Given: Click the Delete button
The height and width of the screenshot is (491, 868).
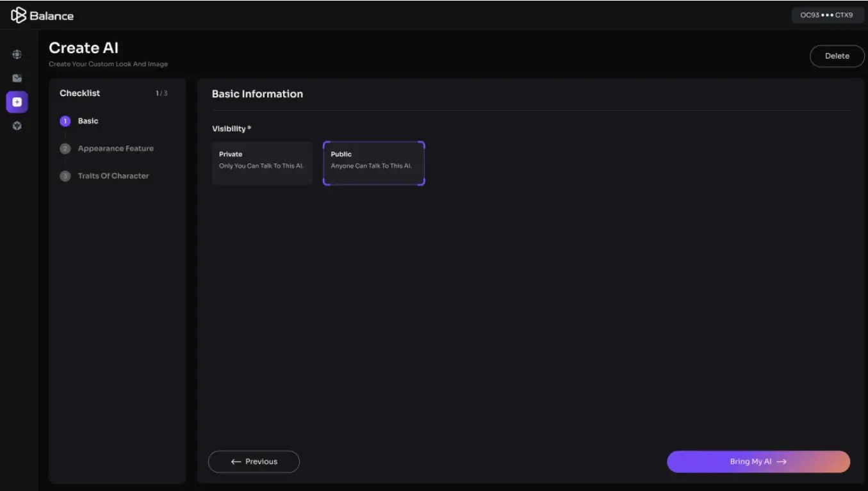Looking at the screenshot, I should (837, 56).
